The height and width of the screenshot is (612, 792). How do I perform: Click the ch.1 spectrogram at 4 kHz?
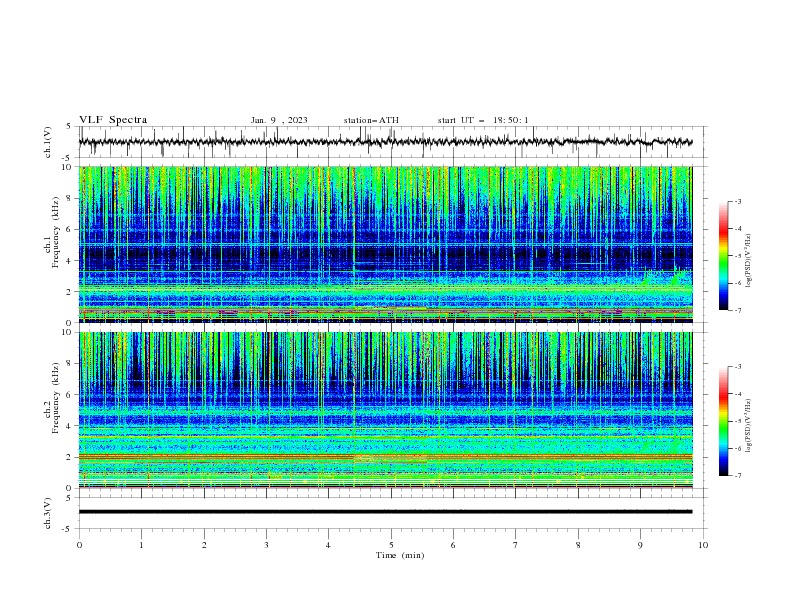pyautogui.click(x=385, y=261)
